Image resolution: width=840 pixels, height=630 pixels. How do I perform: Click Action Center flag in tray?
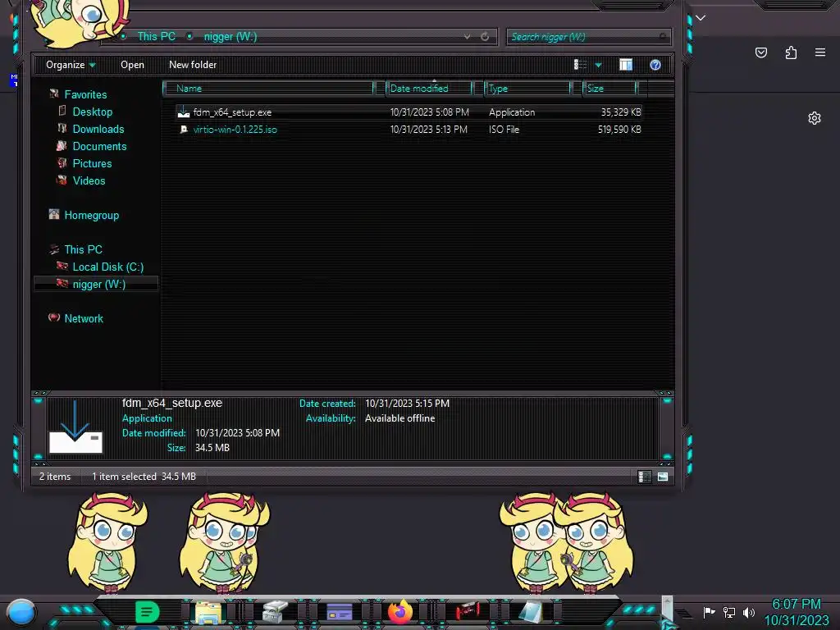pos(709,612)
